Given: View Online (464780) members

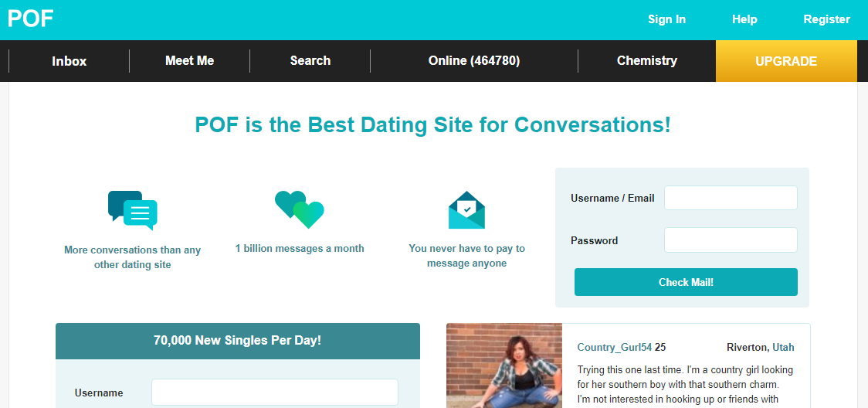Looking at the screenshot, I should [x=474, y=61].
